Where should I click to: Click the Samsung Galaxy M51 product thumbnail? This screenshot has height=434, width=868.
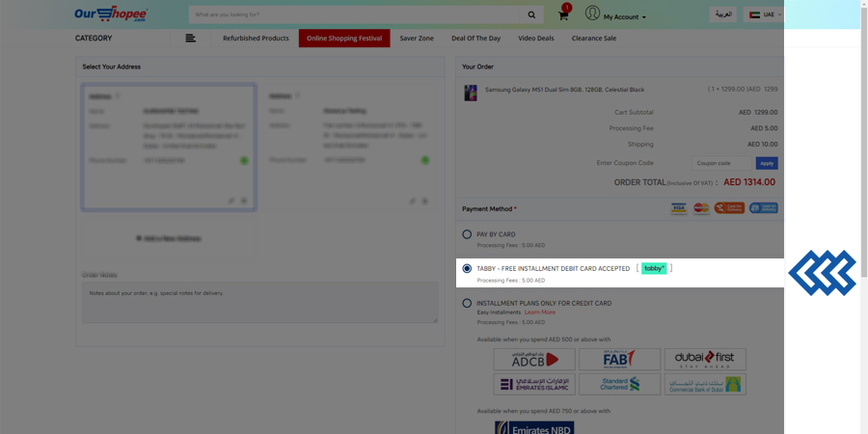471,93
